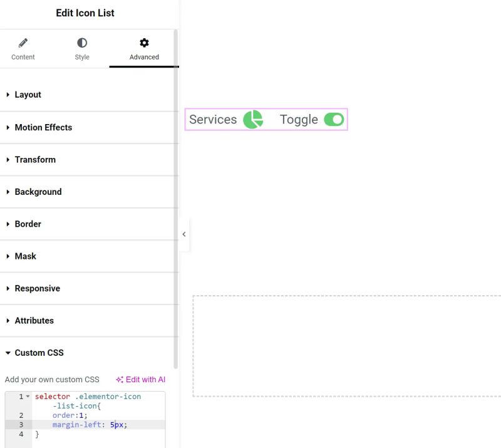The image size is (501, 448).
Task: Select the Services list item text
Action: tap(213, 119)
